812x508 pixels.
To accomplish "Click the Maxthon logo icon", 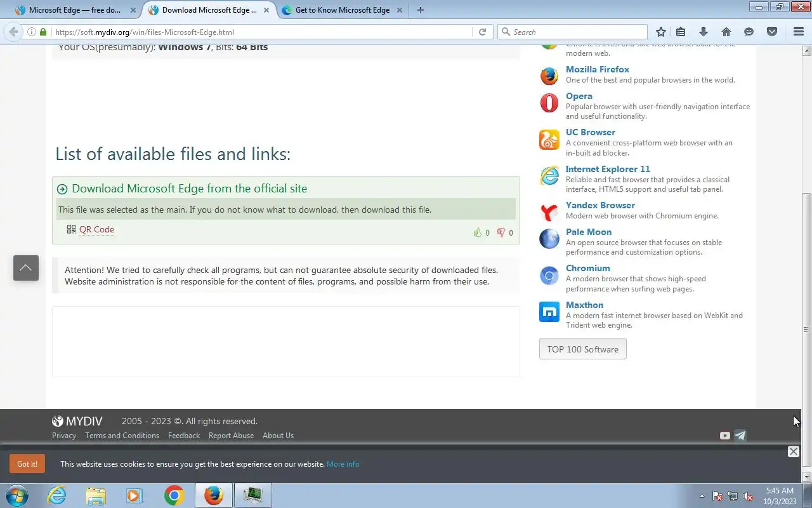I will [x=549, y=311].
